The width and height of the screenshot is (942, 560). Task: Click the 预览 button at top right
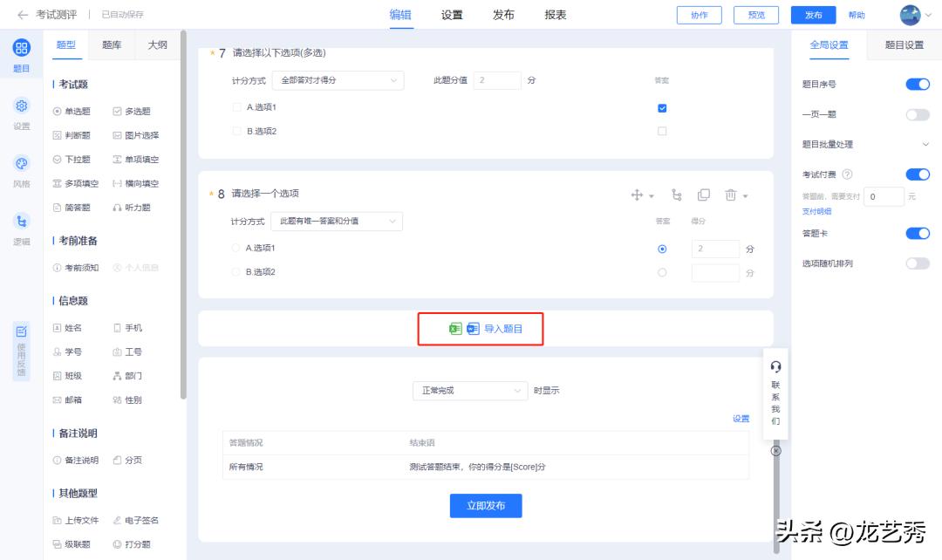(x=755, y=15)
